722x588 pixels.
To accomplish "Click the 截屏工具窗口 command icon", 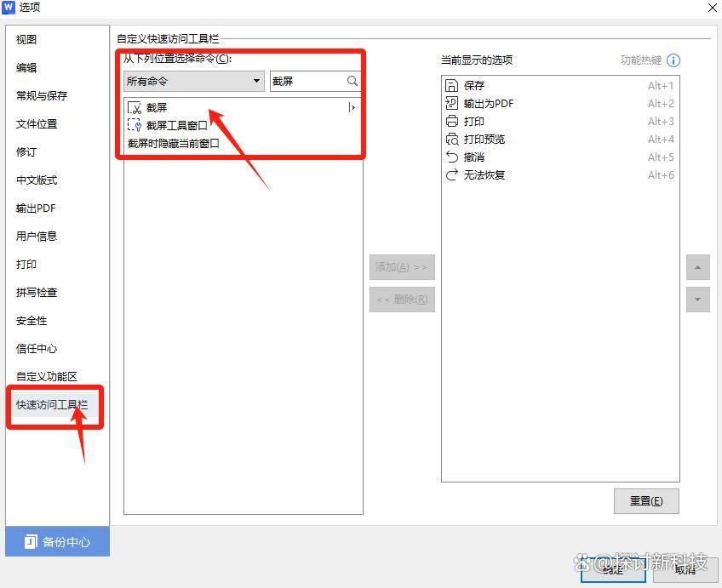I will pyautogui.click(x=134, y=126).
